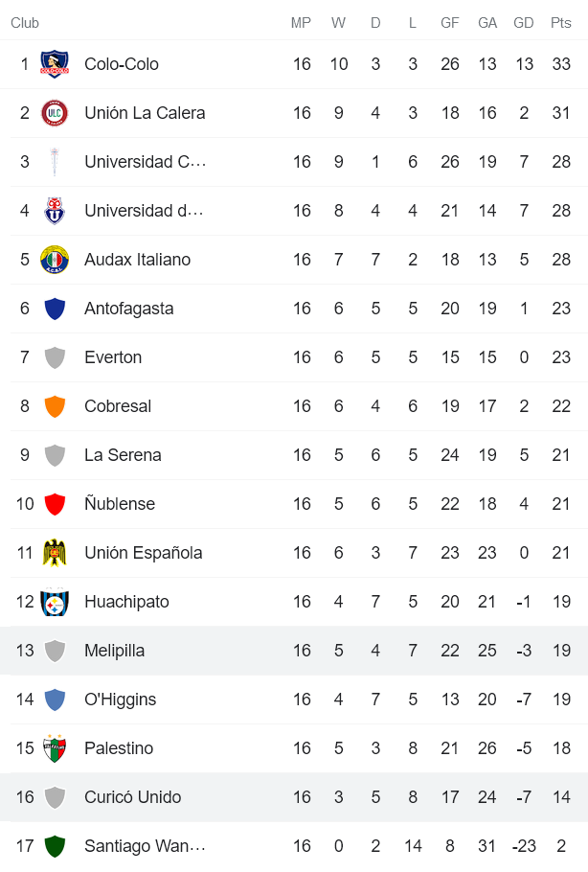Select the Curicó Unido table row
The image size is (588, 872).
tap(294, 797)
